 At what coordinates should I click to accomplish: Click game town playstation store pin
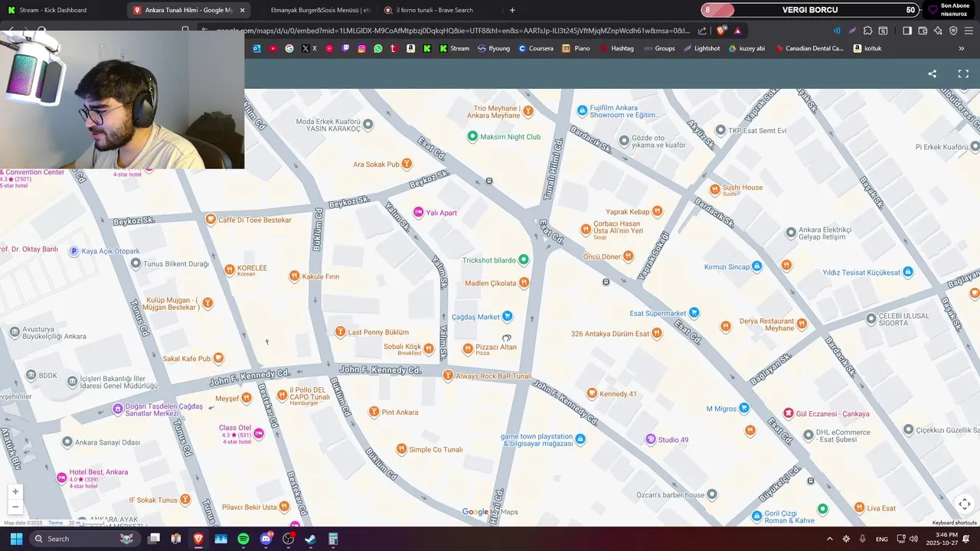[580, 439]
